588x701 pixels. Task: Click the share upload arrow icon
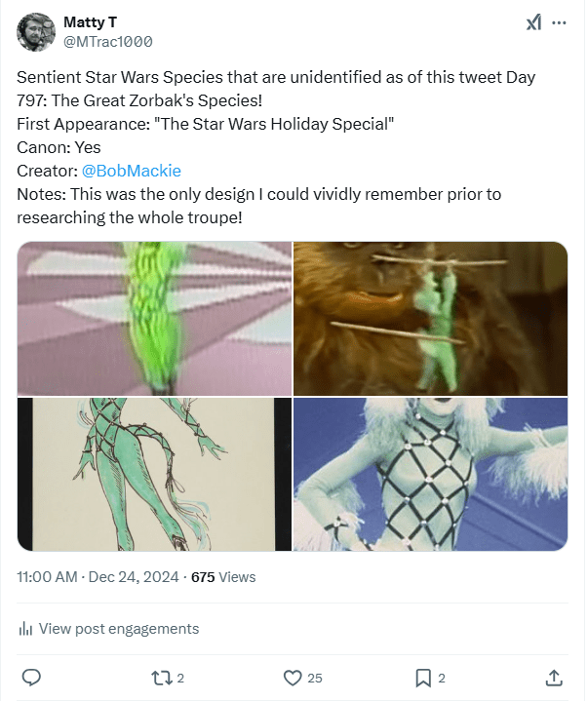pyautogui.click(x=553, y=677)
